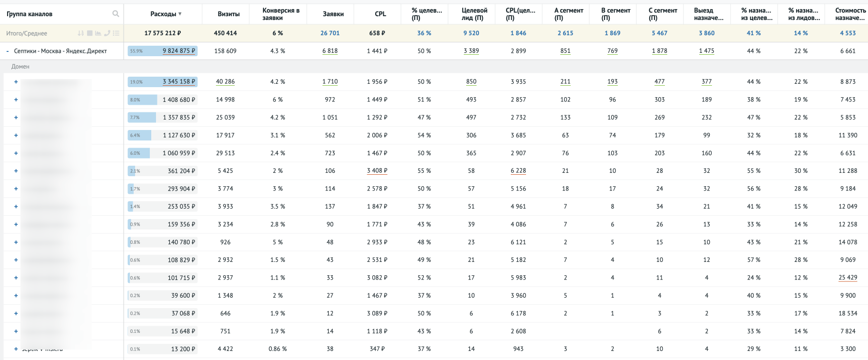Expand the domain row with 361 204 ₽ expenses
The height and width of the screenshot is (360, 868).
(16, 171)
